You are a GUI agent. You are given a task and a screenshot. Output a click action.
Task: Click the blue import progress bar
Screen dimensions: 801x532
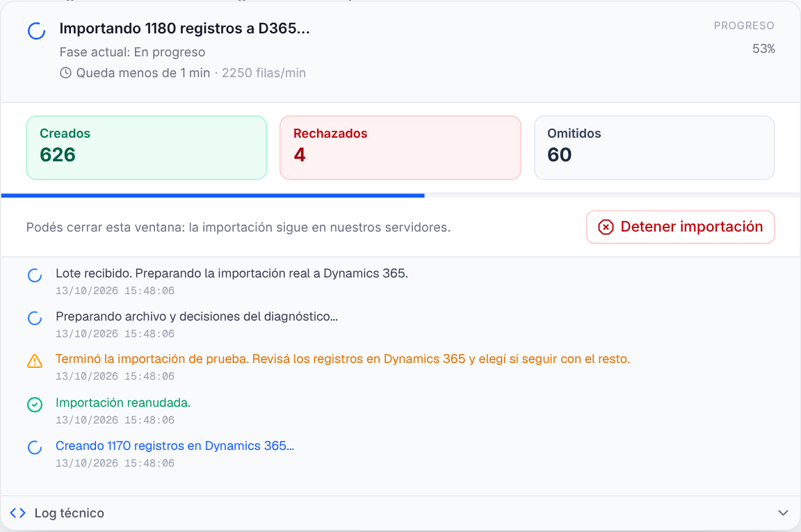pos(213,195)
